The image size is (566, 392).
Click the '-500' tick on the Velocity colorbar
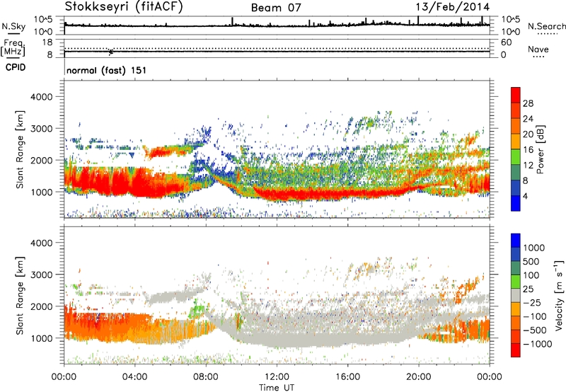pyautogui.click(x=535, y=330)
